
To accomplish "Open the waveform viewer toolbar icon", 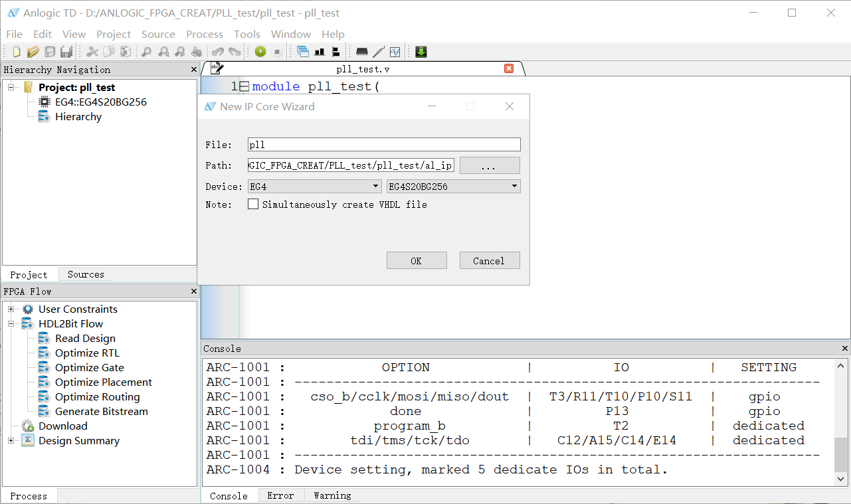I will coord(395,52).
